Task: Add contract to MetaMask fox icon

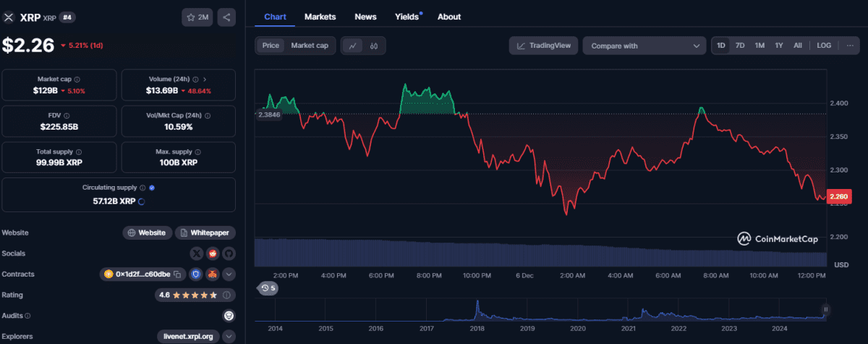Action: 212,274
